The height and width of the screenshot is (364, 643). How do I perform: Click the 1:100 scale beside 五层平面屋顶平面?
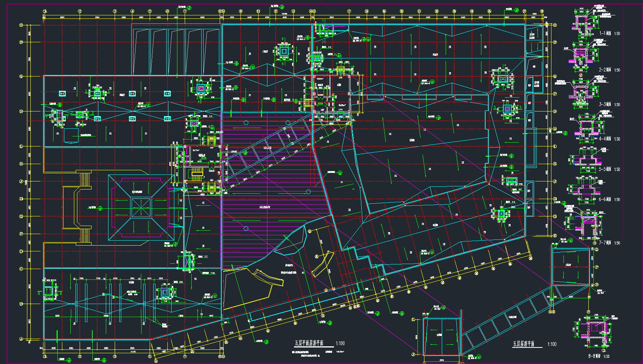coord(340,343)
